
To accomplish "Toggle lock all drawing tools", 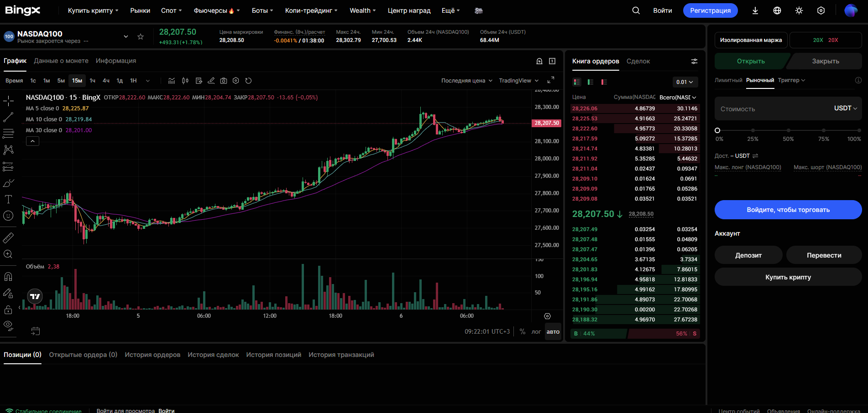I will coord(8,310).
